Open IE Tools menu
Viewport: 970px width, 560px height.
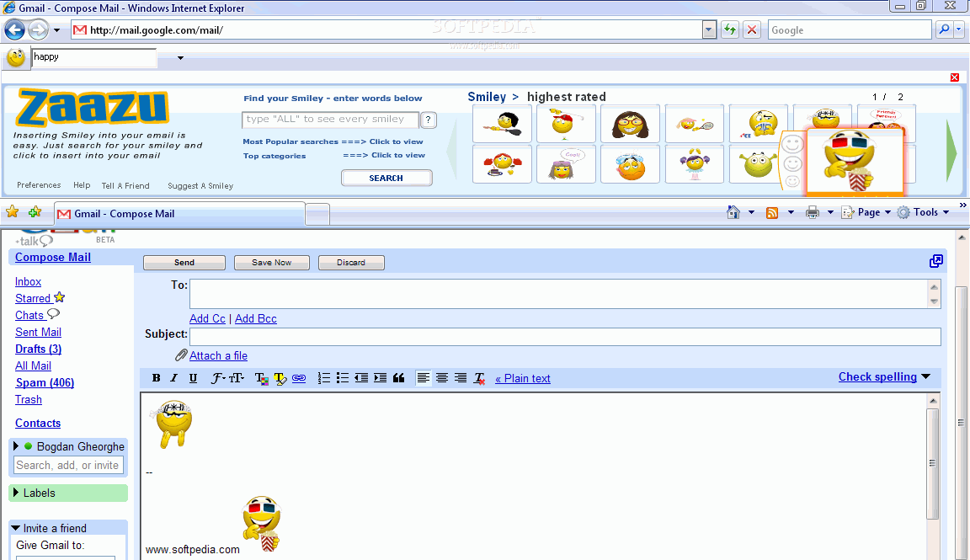point(925,212)
